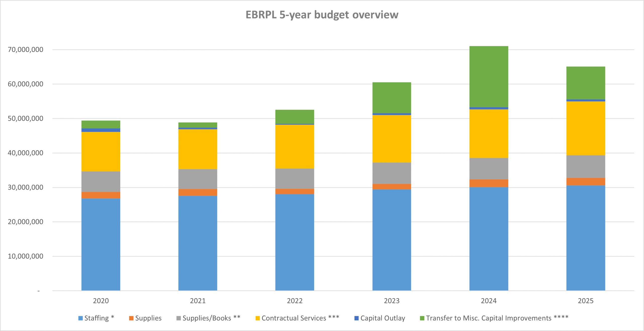Image resolution: width=644 pixels, height=331 pixels.
Task: Select the 2024 blue Staffing bar segment
Action: pos(489,239)
